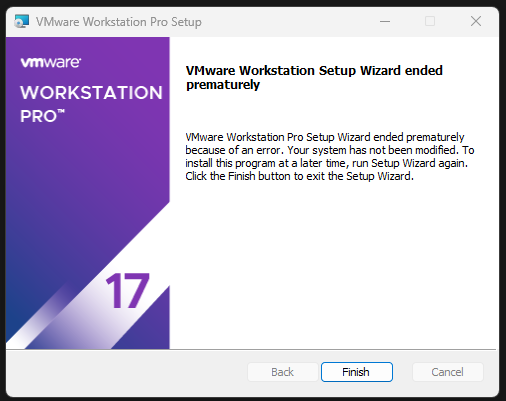Click the 'VMware Workstation Pro Setup' title text
This screenshot has height=401, width=506.
pyautogui.click(x=119, y=22)
